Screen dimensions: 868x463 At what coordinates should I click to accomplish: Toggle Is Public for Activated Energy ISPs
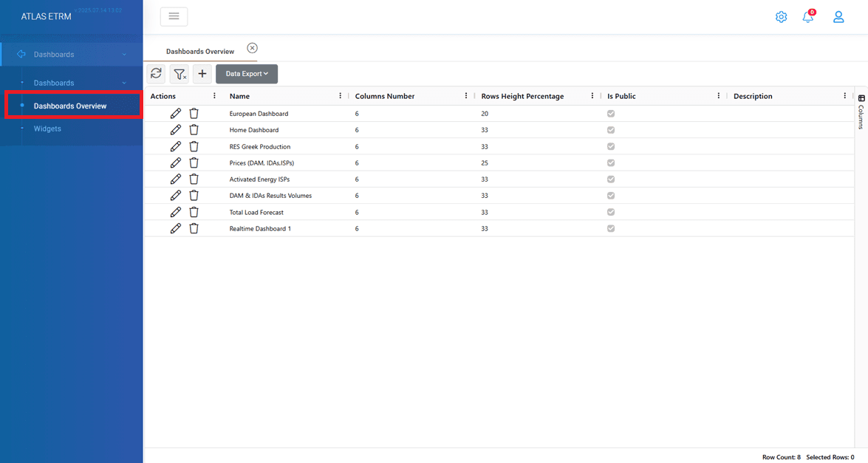[x=611, y=179]
